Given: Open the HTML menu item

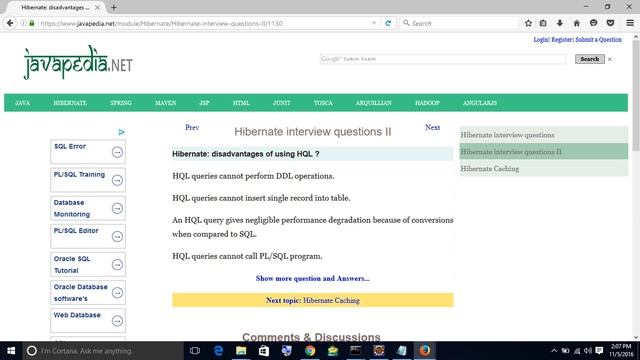Looking at the screenshot, I should pyautogui.click(x=241, y=103).
